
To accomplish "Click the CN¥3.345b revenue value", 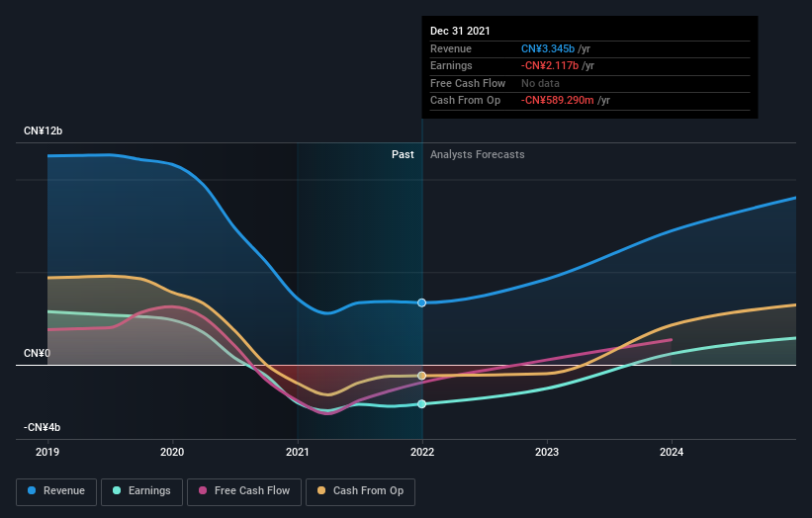I will click(548, 48).
